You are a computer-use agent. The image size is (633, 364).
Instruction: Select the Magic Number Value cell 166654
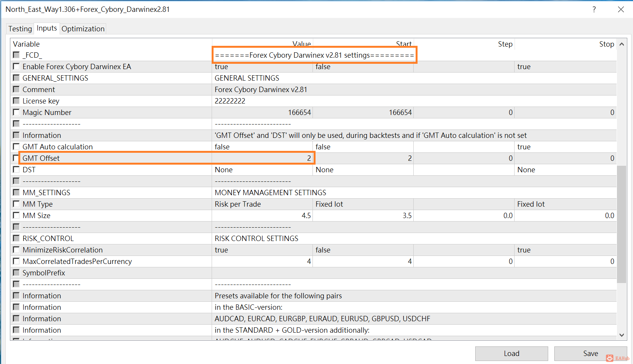[262, 112]
